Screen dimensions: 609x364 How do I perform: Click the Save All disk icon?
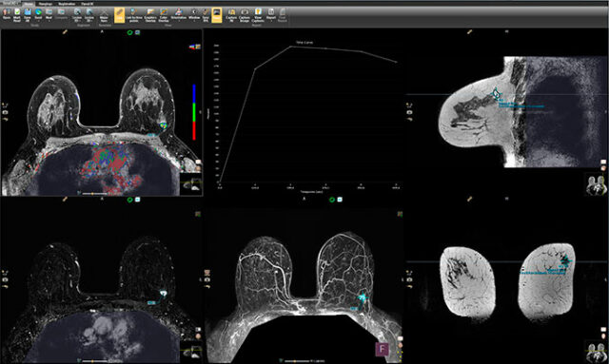pyautogui.click(x=28, y=15)
